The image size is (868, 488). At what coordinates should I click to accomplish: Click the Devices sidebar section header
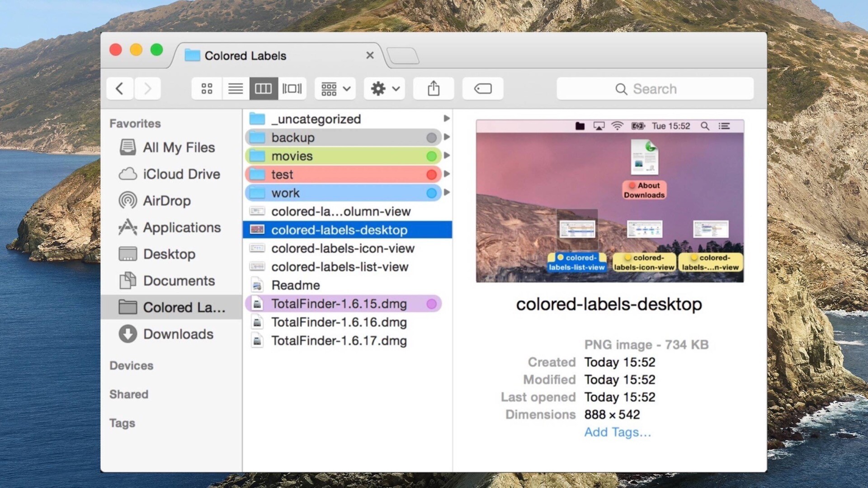coord(131,366)
